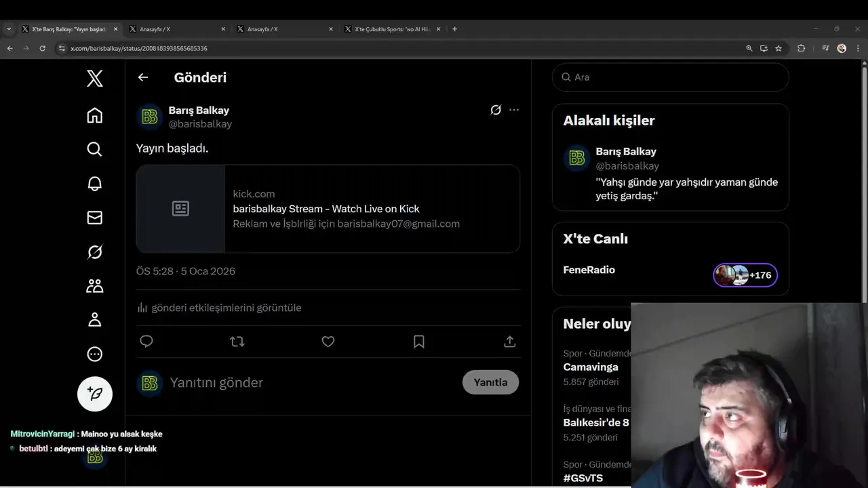868x488 pixels.
Task: Open the Chrome profile avatar
Action: (x=842, y=48)
